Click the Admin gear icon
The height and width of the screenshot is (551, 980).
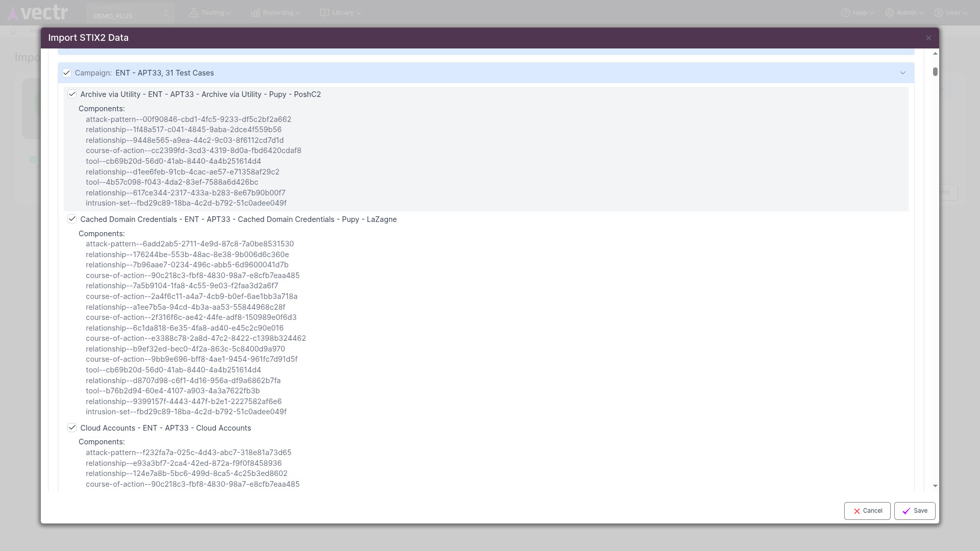coord(890,13)
